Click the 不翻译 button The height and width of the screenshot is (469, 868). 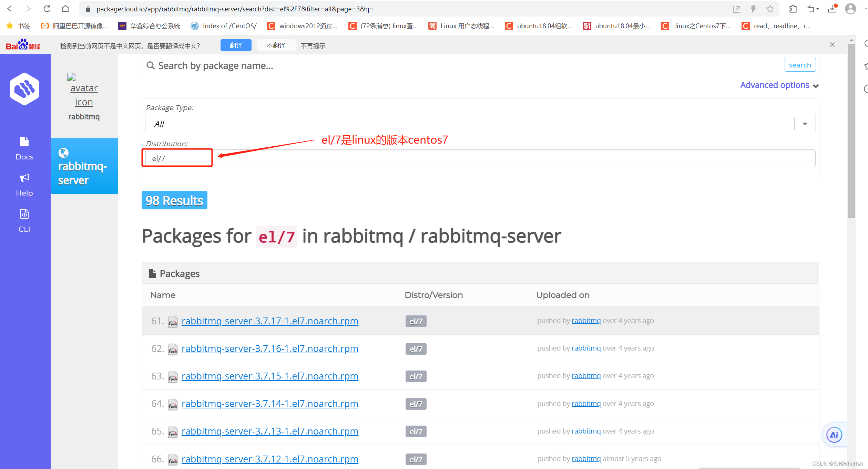tap(276, 45)
